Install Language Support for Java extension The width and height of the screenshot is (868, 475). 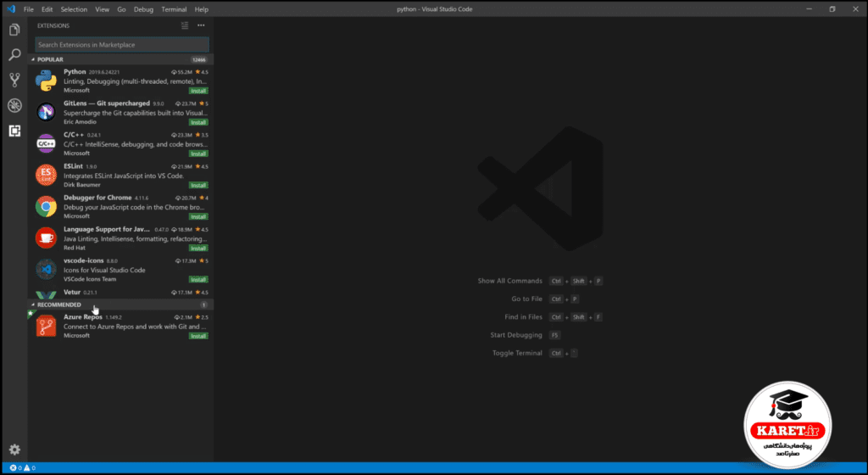[x=198, y=249]
